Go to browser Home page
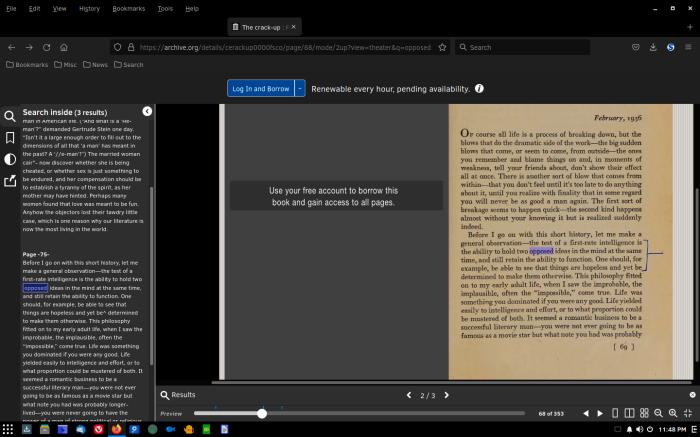The height and width of the screenshot is (437, 700). (64, 47)
